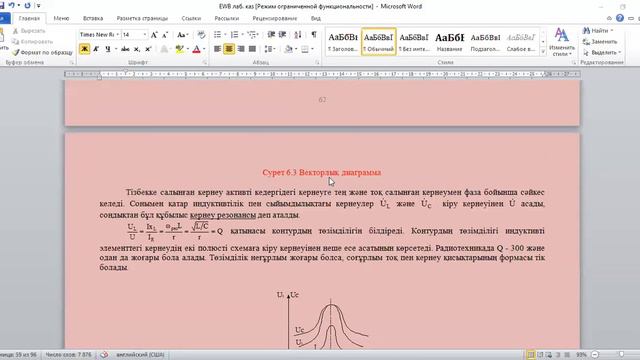Minimize the ribbon with the caret icon
640x360 pixels.
609,18
